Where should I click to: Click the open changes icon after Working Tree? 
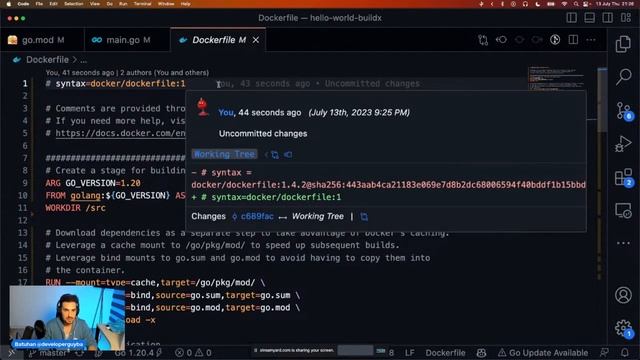pyautogui.click(x=364, y=217)
